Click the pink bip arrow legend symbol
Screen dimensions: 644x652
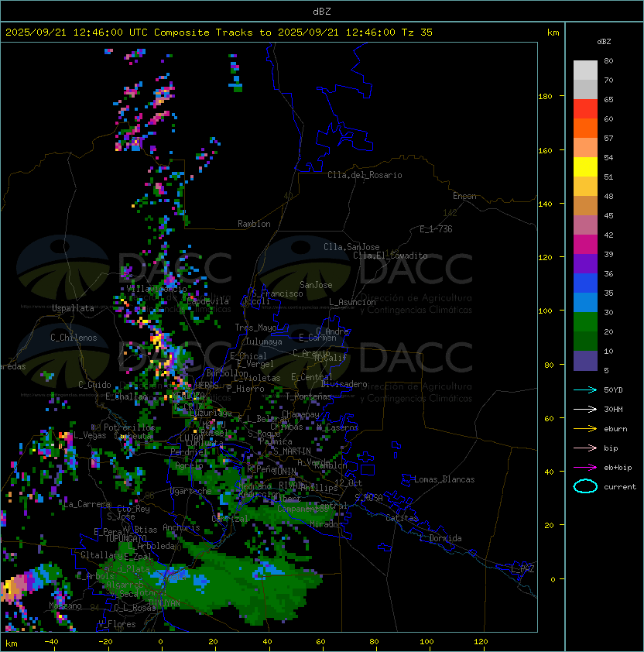click(x=585, y=448)
